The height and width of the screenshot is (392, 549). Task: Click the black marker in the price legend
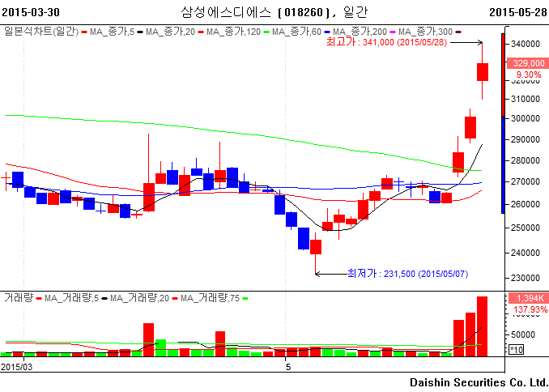pos(140,32)
